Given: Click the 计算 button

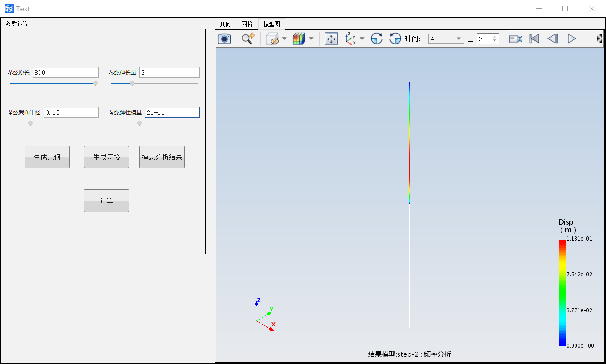Looking at the screenshot, I should [107, 201].
